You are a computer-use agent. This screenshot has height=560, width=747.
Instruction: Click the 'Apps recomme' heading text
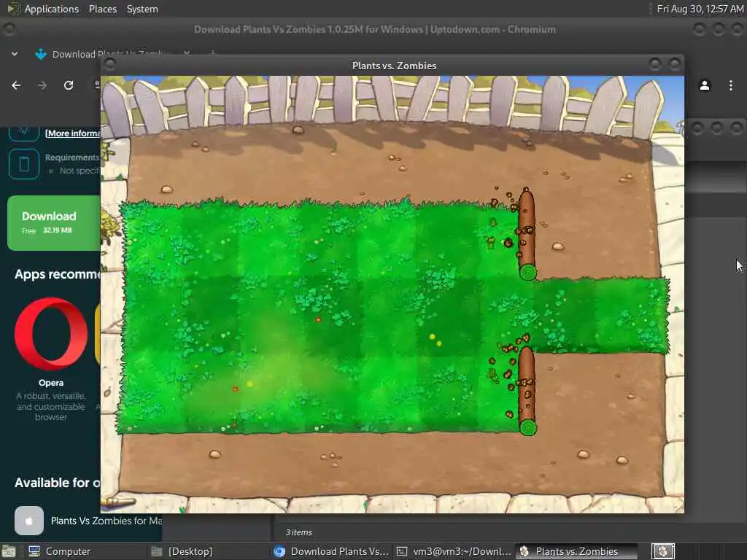pyautogui.click(x=58, y=274)
